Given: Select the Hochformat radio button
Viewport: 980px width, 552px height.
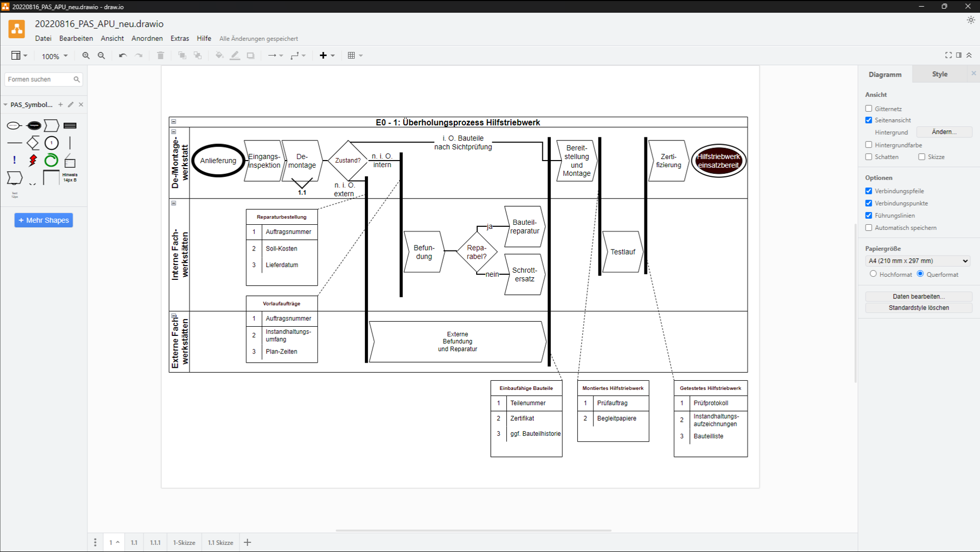Looking at the screenshot, I should click(x=873, y=274).
